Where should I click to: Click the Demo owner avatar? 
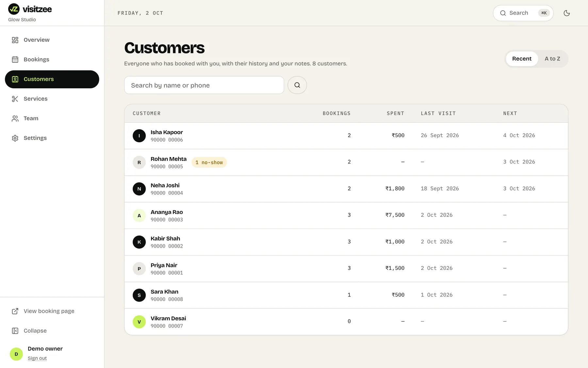click(16, 354)
